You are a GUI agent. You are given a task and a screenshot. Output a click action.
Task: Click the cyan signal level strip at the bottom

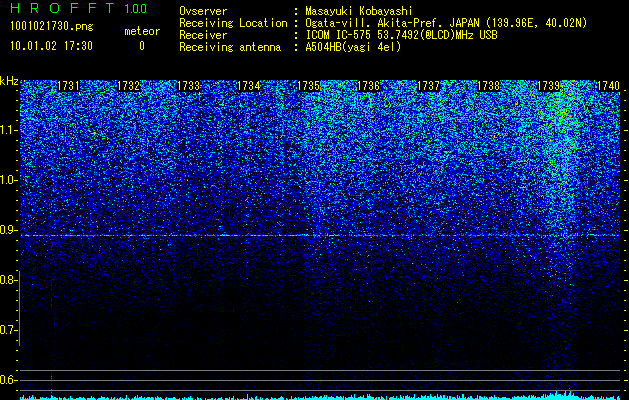pos(320,397)
